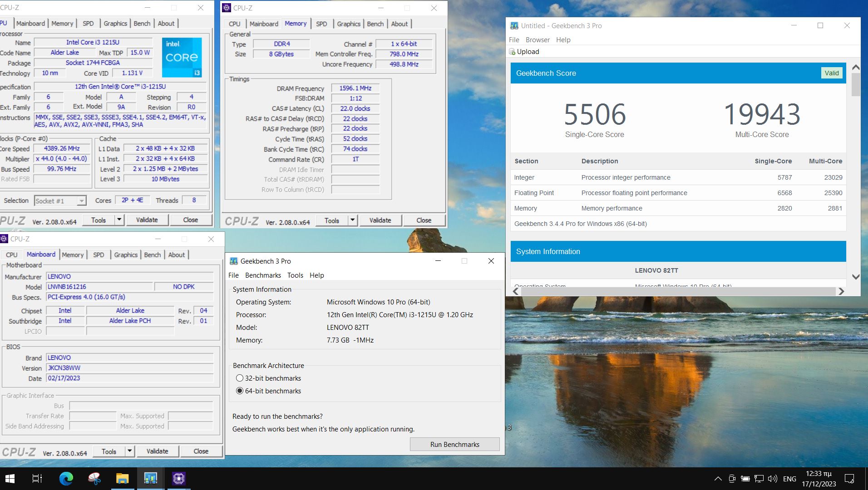Open Mainboard tab in CPU-Z CPU window

31,24
